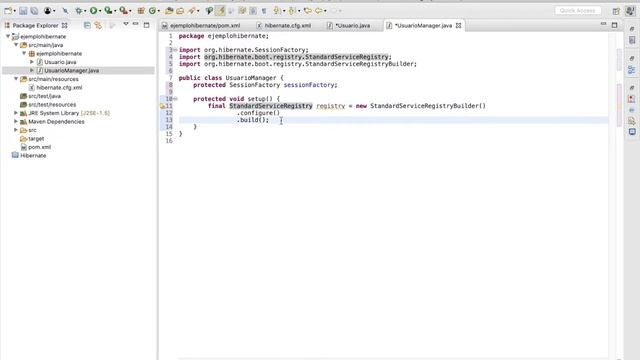The image size is (640, 360).
Task: Toggle the imports fold marker at line 3
Action: tap(176, 50)
